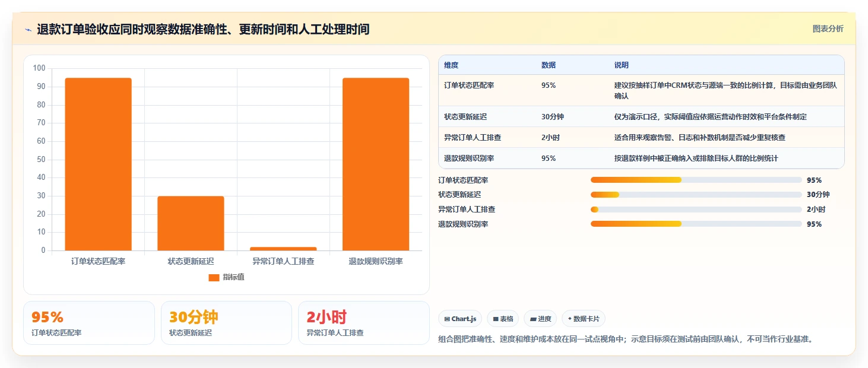Select the 进度 tag chip
868x368 pixels.
click(540, 319)
